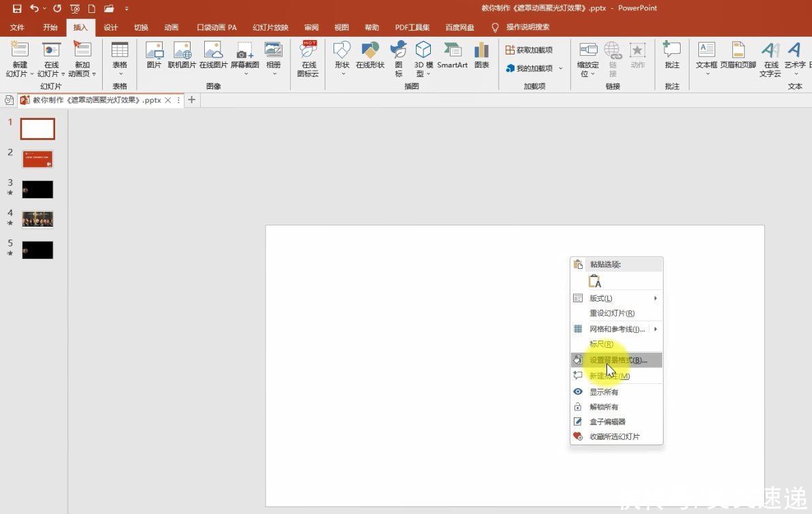Open the SmartArt insert tool
The width and height of the screenshot is (812, 514).
(x=452, y=55)
